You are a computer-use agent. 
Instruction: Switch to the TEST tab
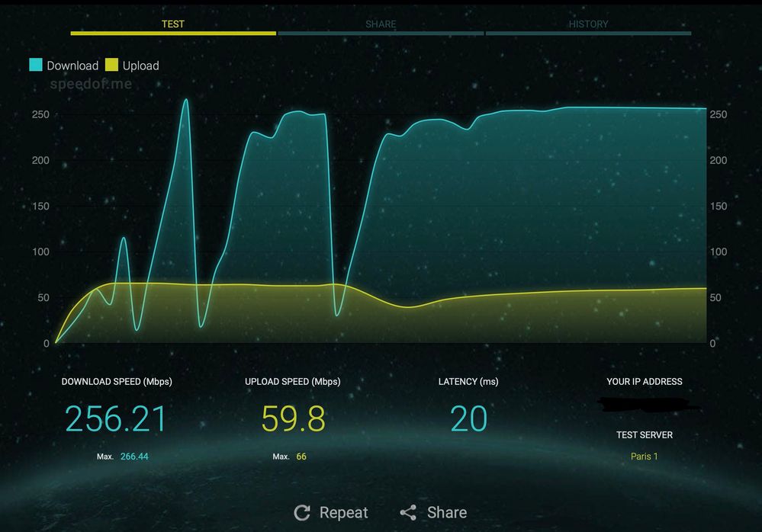[173, 24]
